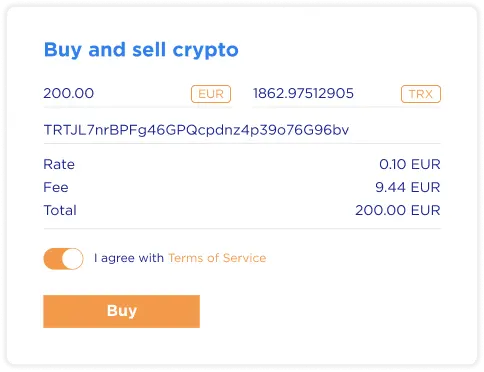Click the orange Buy button
This screenshot has height=372, width=484.
click(121, 311)
